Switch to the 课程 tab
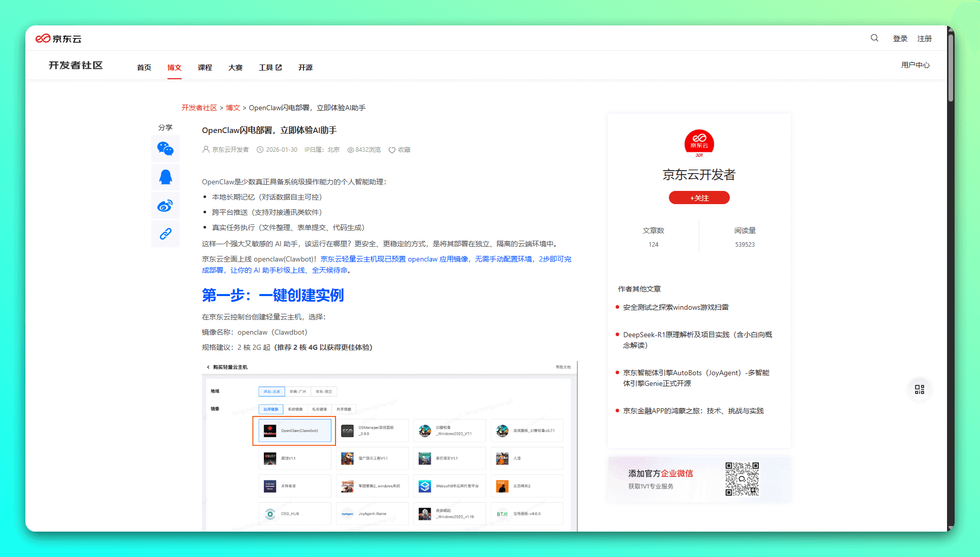The width and height of the screenshot is (980, 557). point(205,68)
